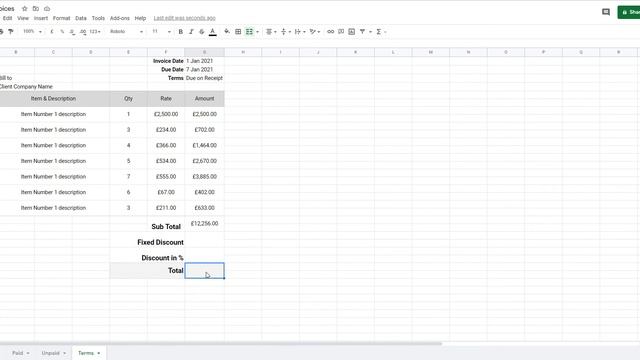The image size is (640, 360).
Task: Select the Client Company Name cell
Action: [26, 87]
